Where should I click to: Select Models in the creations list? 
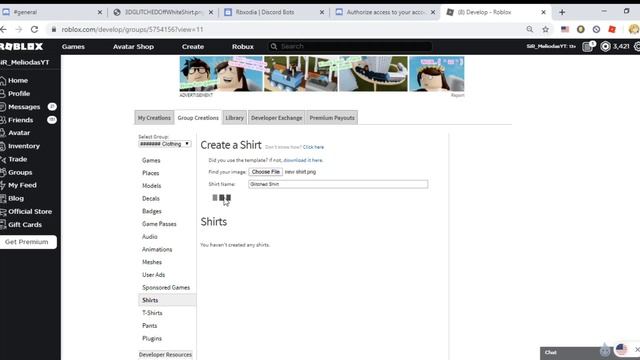(x=151, y=186)
